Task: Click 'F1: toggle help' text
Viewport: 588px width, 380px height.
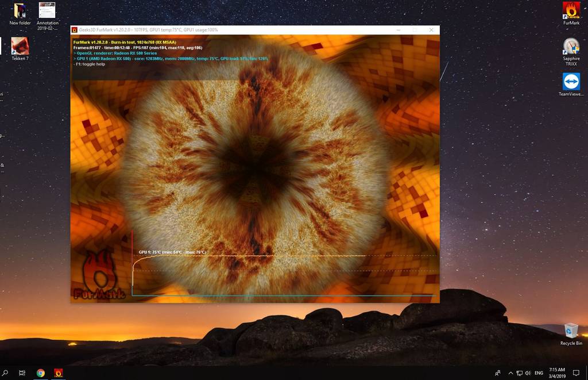Action: pyautogui.click(x=89, y=64)
